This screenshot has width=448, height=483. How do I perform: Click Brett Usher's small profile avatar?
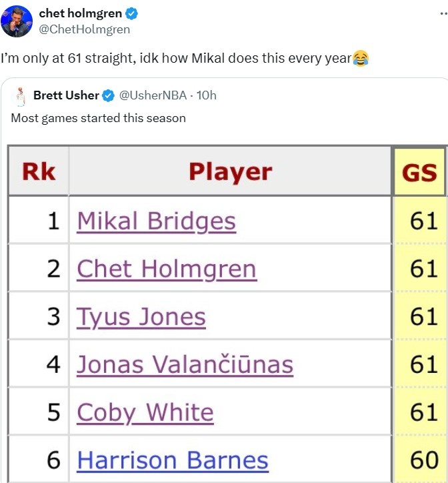coord(21,96)
